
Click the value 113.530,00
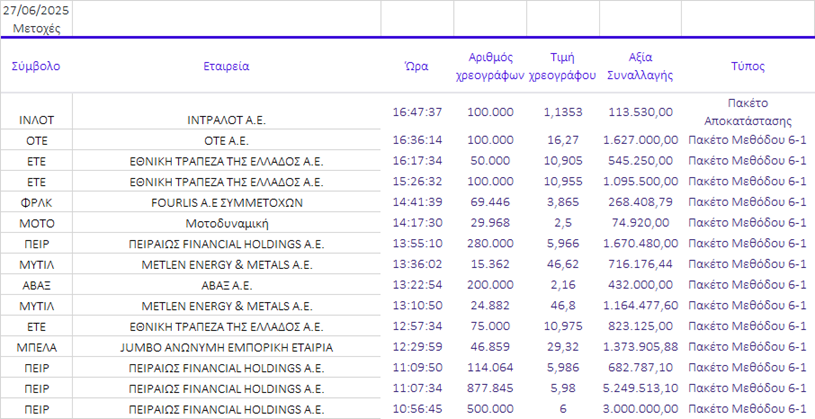(x=640, y=112)
